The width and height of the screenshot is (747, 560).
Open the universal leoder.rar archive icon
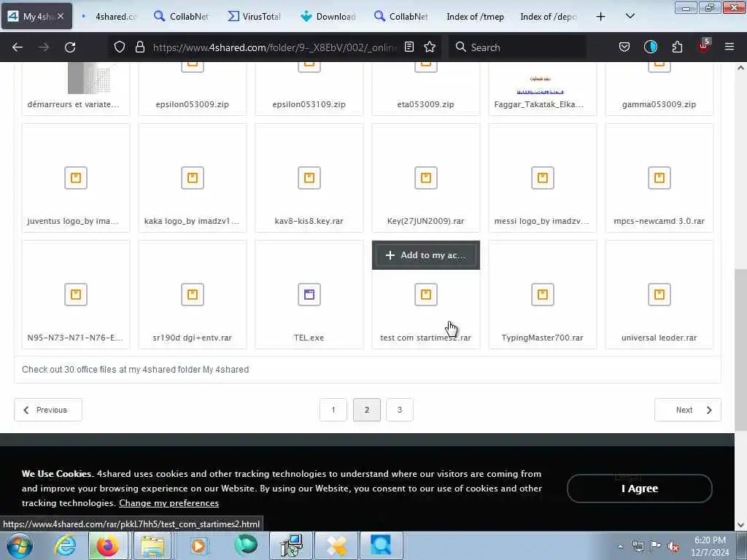click(659, 295)
